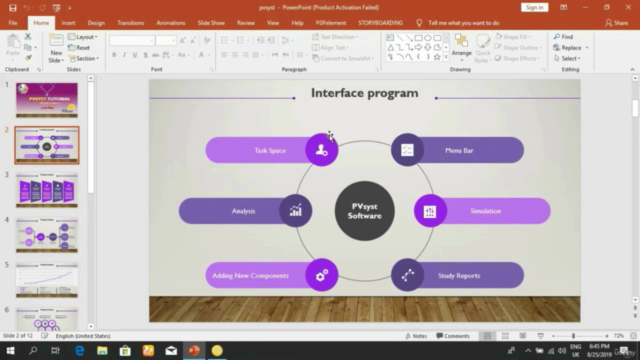The image size is (640, 360).
Task: Open the Select dropdown
Action: pyautogui.click(x=567, y=58)
